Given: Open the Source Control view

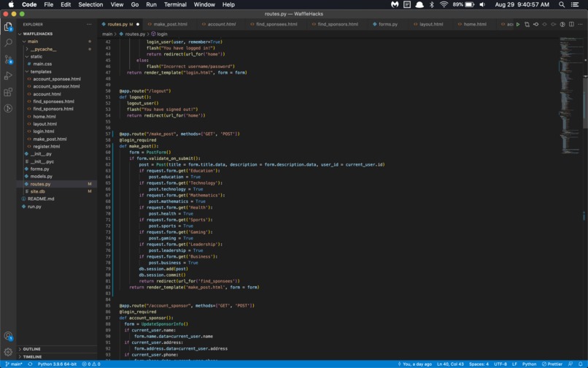Looking at the screenshot, I should 8,59.
